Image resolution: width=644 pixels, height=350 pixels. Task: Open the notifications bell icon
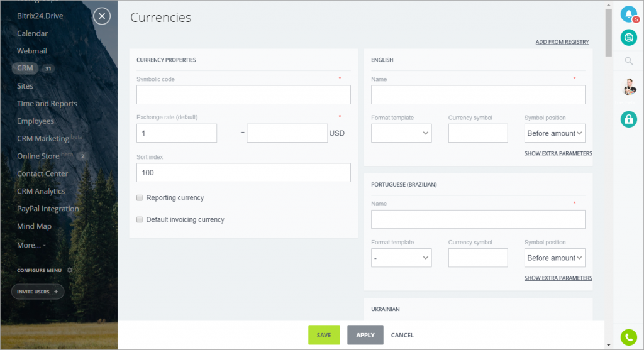[628, 14]
